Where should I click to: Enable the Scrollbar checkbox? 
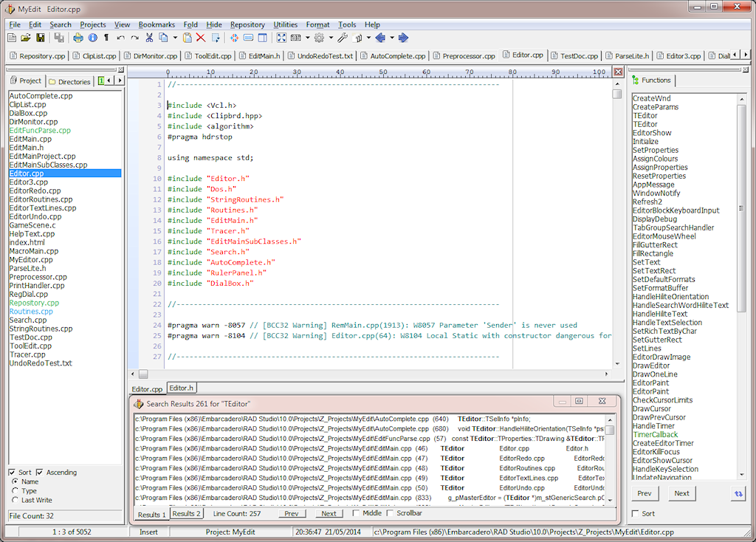coord(390,513)
